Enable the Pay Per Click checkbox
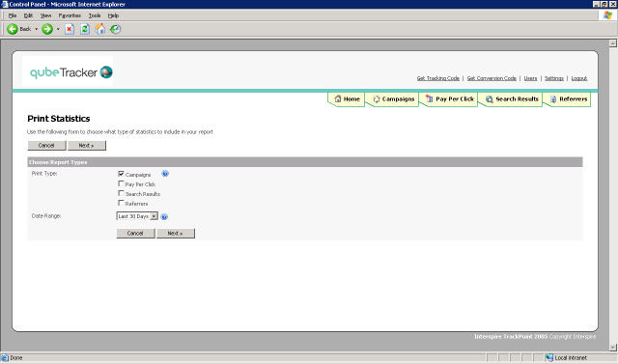The width and height of the screenshot is (618, 364). tap(121, 183)
